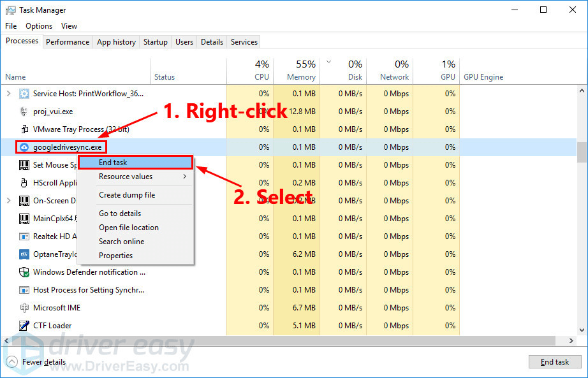Click the vertical scrollbar down arrow
Image resolution: width=588 pixels, height=378 pixels.
pos(582,330)
